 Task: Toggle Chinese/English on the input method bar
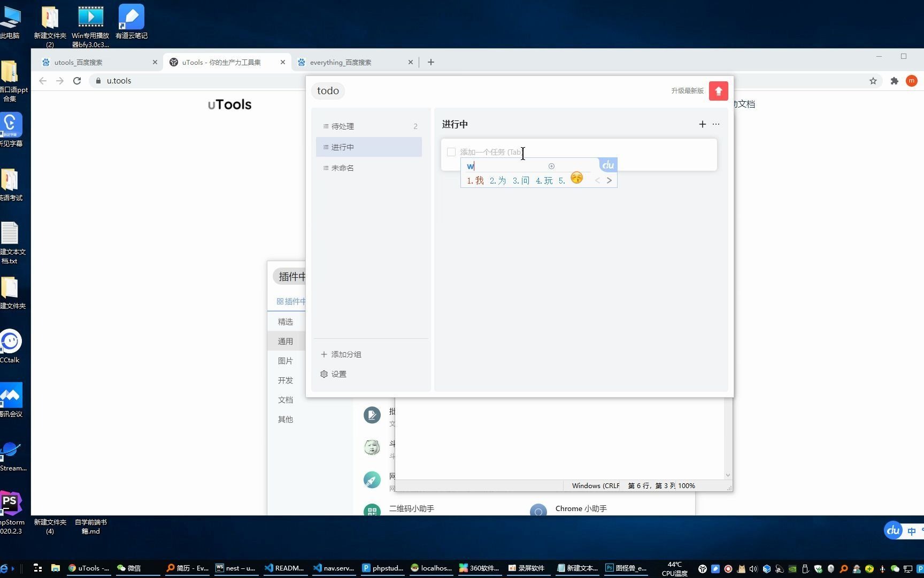[x=911, y=530]
